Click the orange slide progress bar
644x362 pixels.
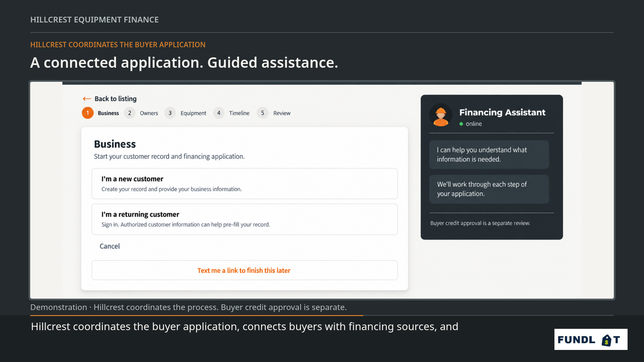tap(197, 315)
